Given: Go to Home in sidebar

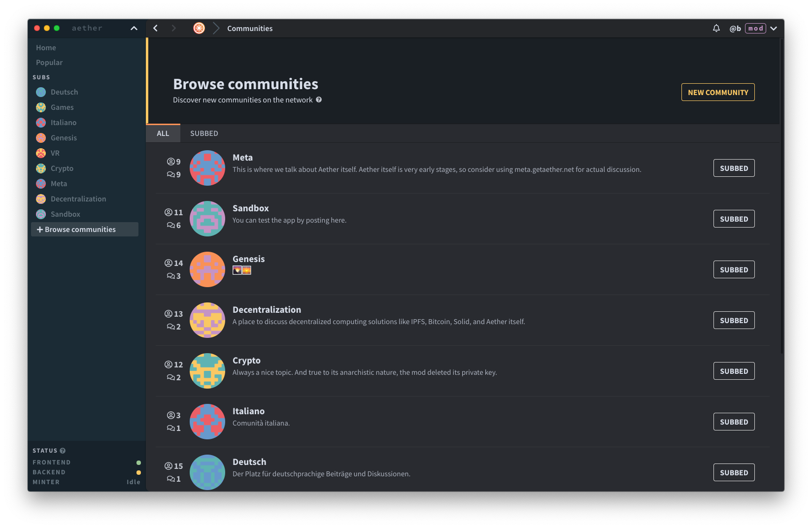Looking at the screenshot, I should (46, 48).
